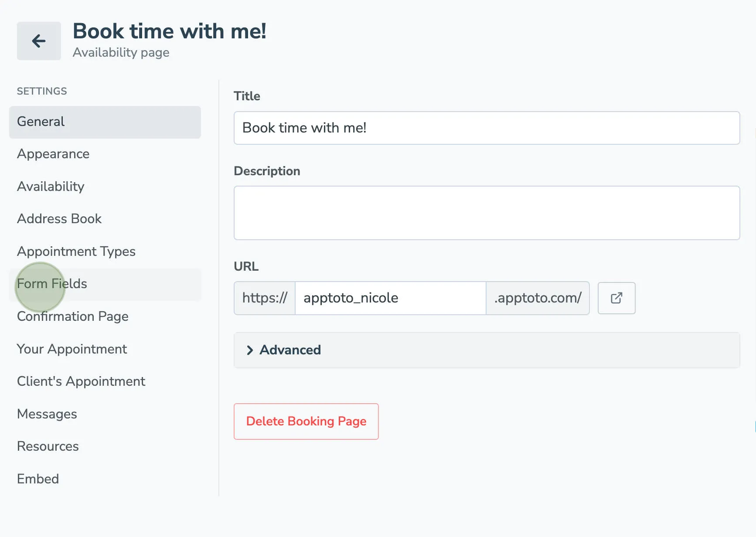Screen dimensions: 756x537
Task: Edit the Title field text
Action: click(x=486, y=128)
